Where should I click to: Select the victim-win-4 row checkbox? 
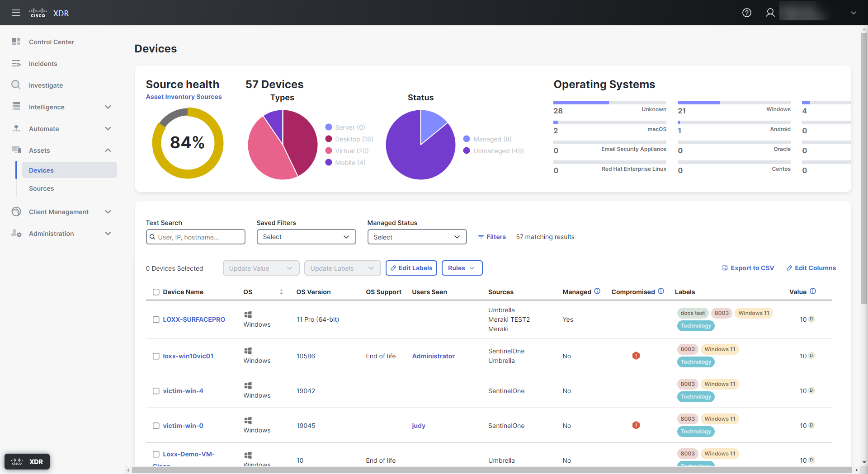(156, 391)
